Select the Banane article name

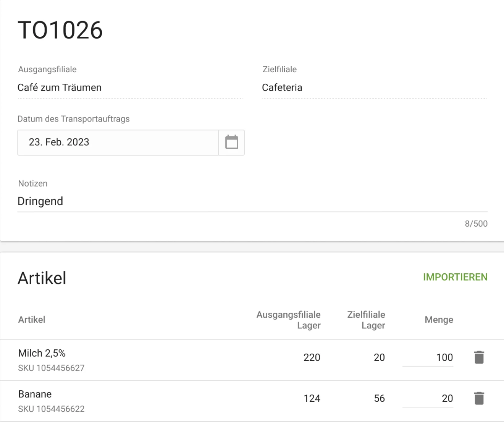[x=35, y=394]
